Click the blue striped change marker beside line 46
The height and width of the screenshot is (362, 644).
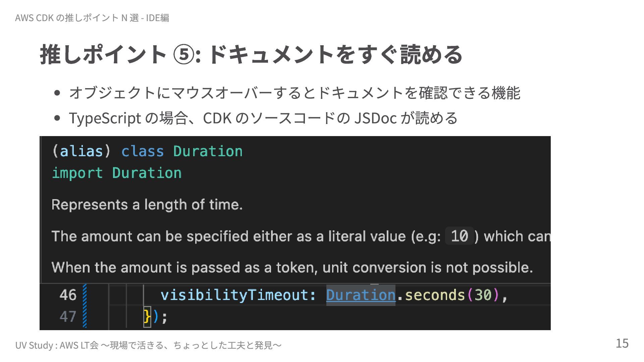pos(85,295)
